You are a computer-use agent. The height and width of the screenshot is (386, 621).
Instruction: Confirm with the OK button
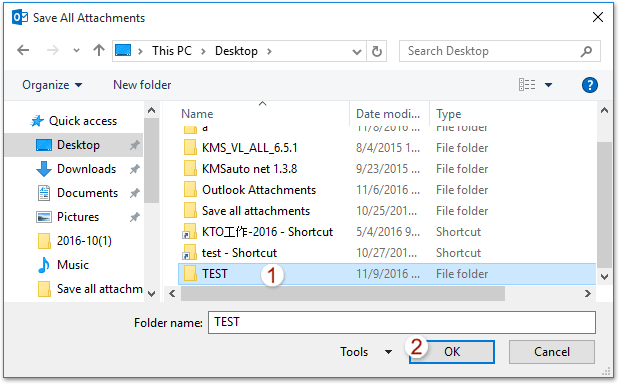452,352
